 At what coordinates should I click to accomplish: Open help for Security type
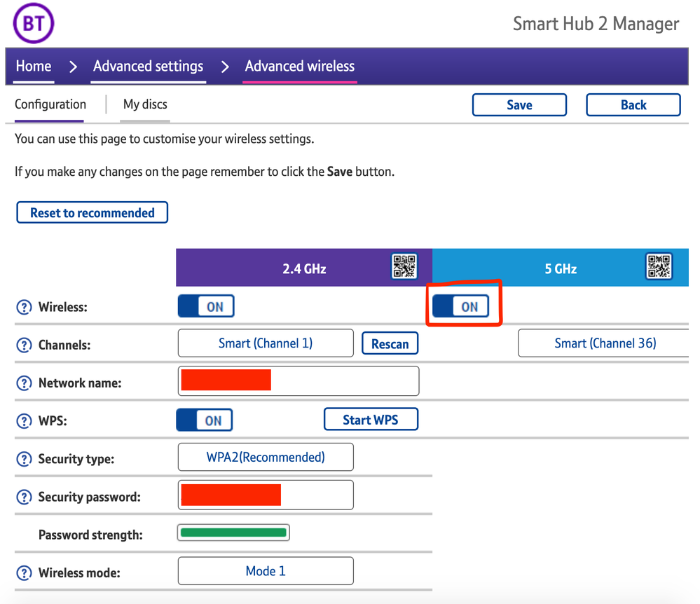pyautogui.click(x=25, y=459)
